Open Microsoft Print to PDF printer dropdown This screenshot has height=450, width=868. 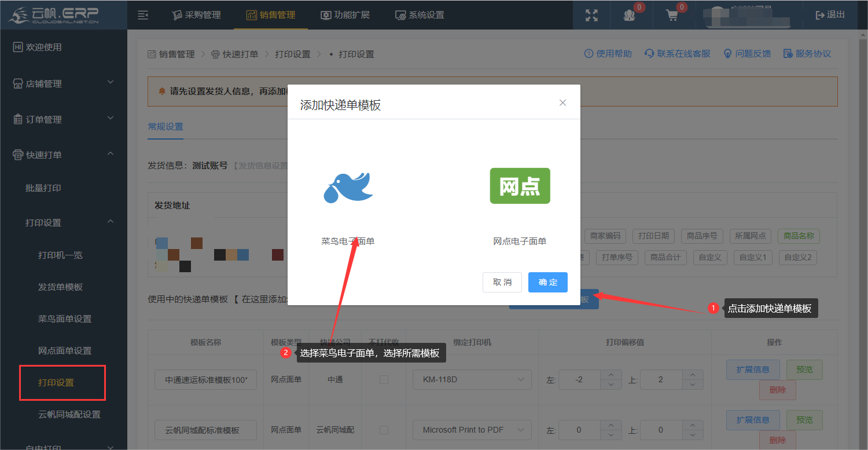(472, 430)
